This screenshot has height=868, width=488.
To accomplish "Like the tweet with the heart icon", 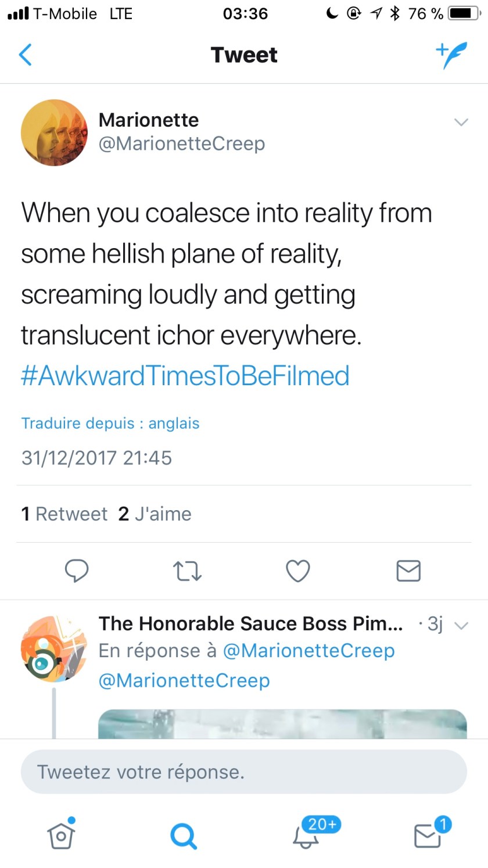I will click(298, 571).
